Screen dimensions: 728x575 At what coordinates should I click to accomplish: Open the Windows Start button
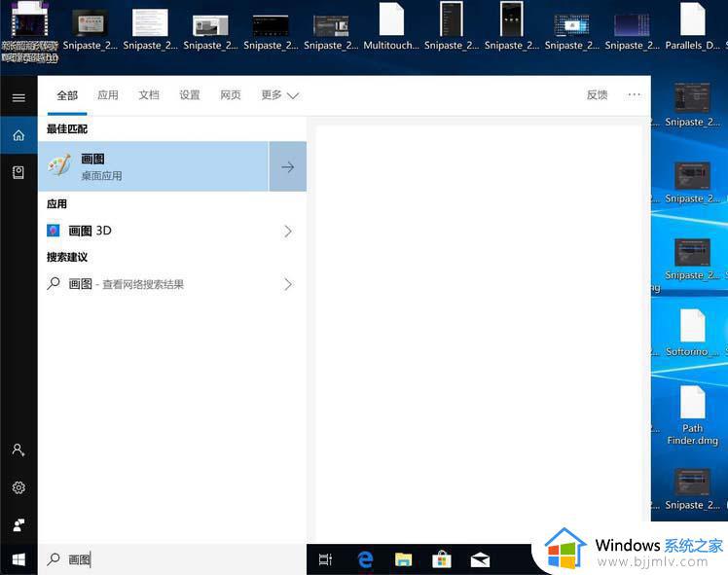pos(18,559)
